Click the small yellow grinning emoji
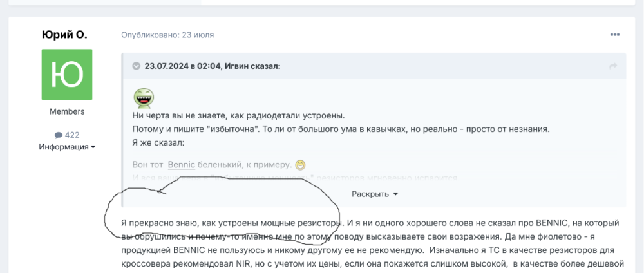 tap(301, 165)
